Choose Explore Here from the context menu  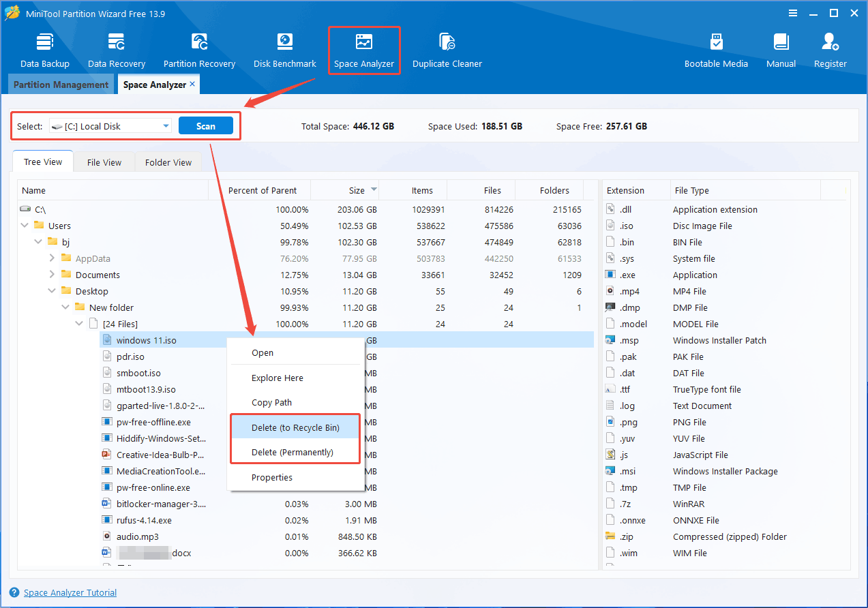[296, 378]
